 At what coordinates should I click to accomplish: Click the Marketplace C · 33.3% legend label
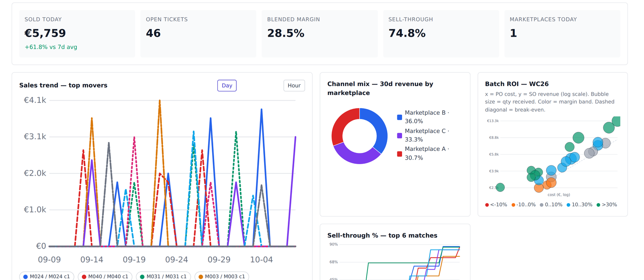pyautogui.click(x=427, y=135)
